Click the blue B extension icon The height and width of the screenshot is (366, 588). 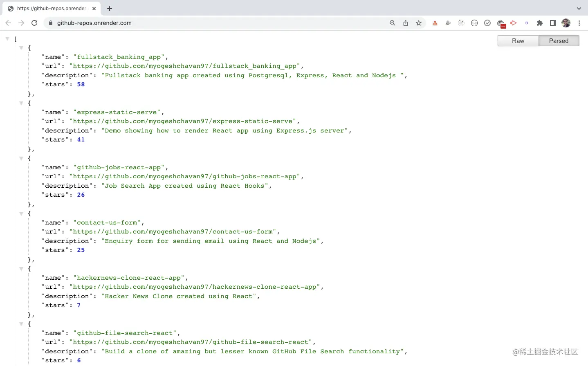pyautogui.click(x=527, y=23)
